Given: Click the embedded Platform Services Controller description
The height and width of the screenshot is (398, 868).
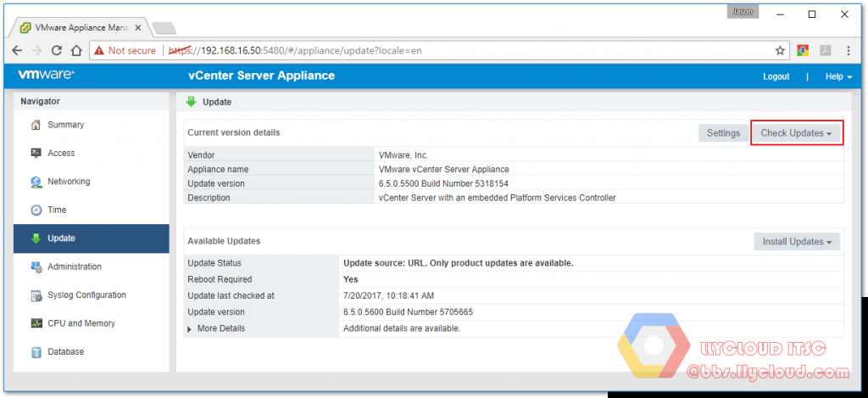Looking at the screenshot, I should point(497,198).
